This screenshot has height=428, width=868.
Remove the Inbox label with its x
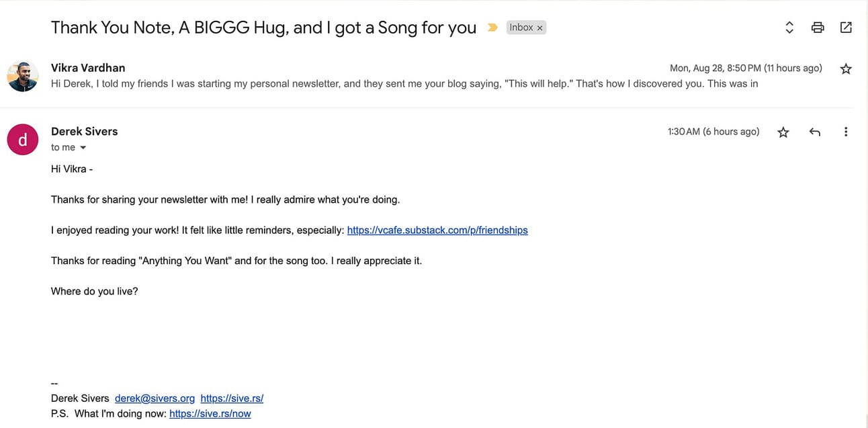[539, 28]
